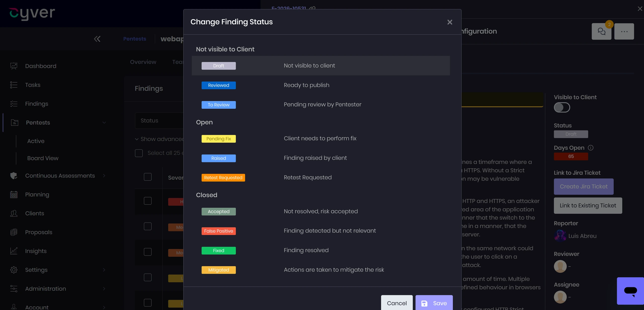Open comments via the chat bubble icon

(601, 31)
